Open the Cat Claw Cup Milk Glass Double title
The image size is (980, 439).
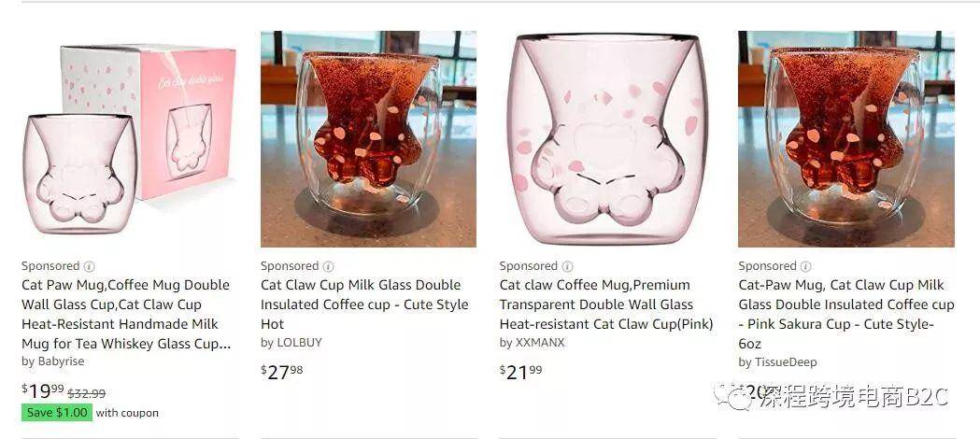[x=364, y=304]
